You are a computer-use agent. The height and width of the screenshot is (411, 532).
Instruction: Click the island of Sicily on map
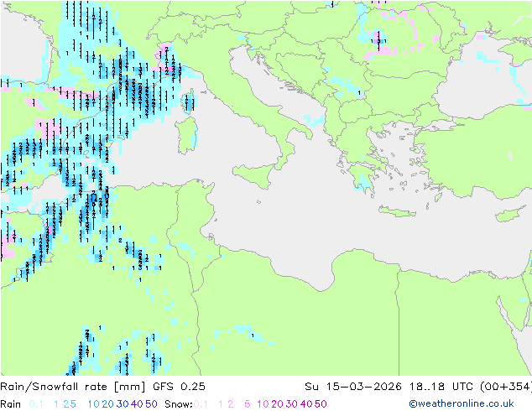click(x=254, y=174)
